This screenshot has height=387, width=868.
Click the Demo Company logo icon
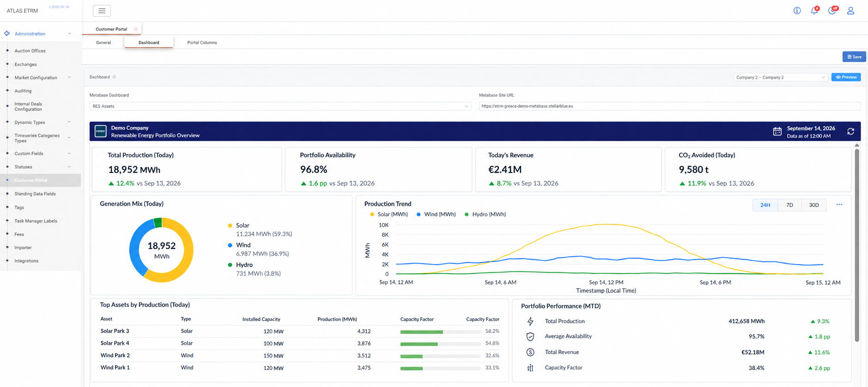(x=100, y=131)
